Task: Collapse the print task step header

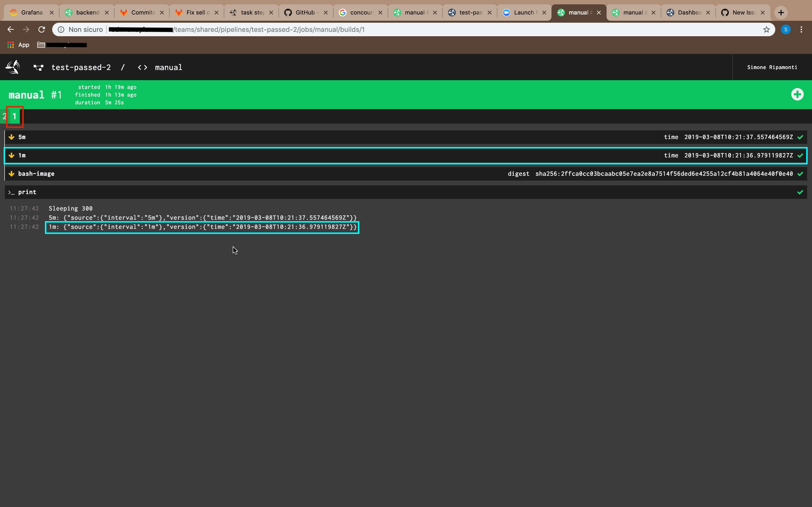Action: (27, 192)
